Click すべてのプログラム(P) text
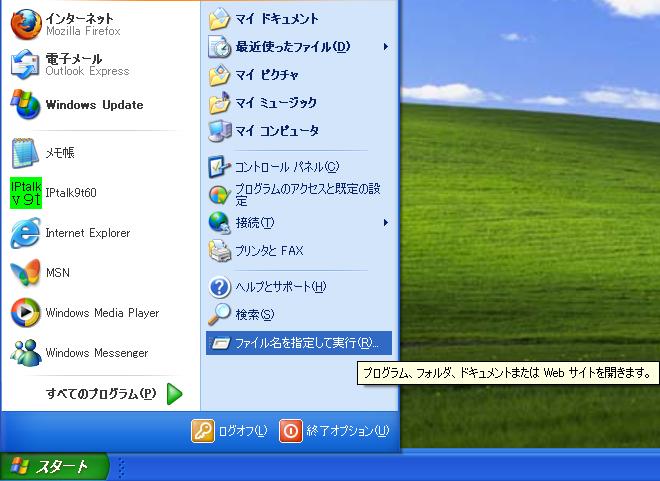Viewport: 660px width, 481px height. point(101,394)
